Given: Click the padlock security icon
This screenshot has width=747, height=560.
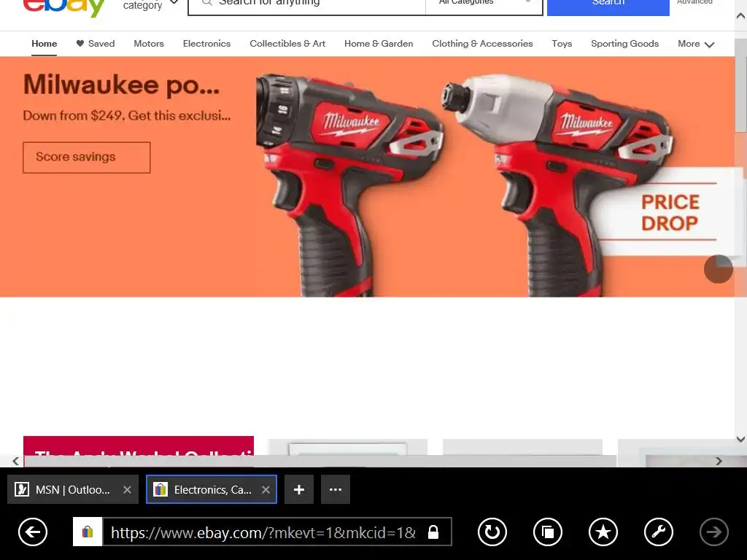Looking at the screenshot, I should pos(433,532).
